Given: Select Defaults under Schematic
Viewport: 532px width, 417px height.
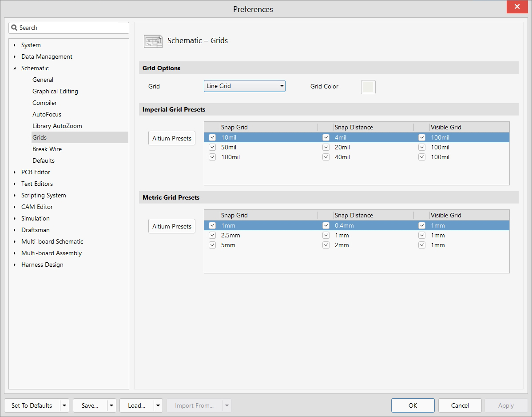Looking at the screenshot, I should pyautogui.click(x=44, y=160).
